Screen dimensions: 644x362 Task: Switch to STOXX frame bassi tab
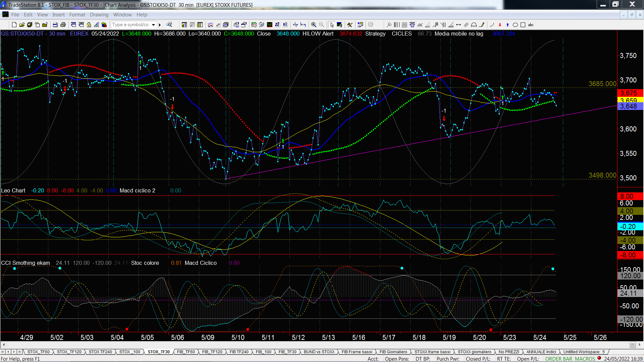click(x=432, y=352)
